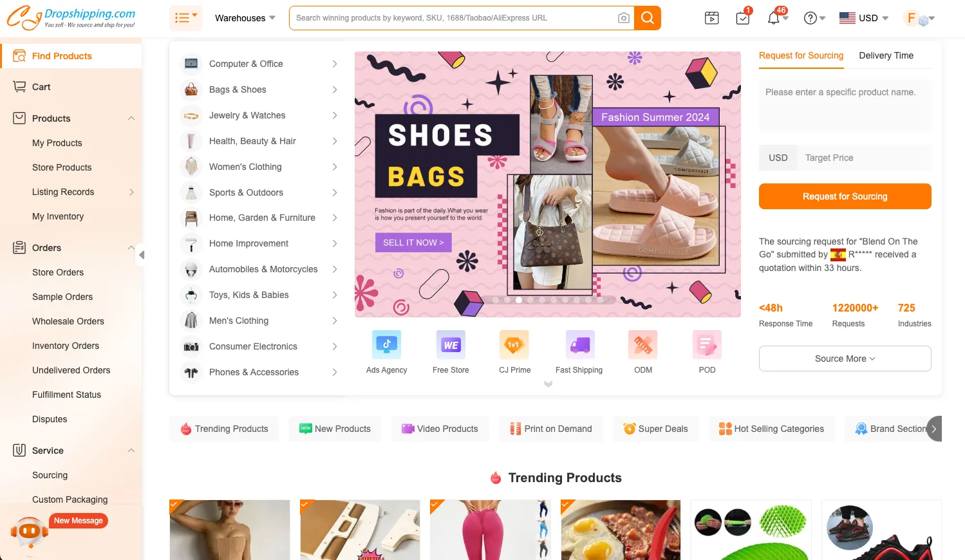Click the Target Price input field

pos(864,158)
